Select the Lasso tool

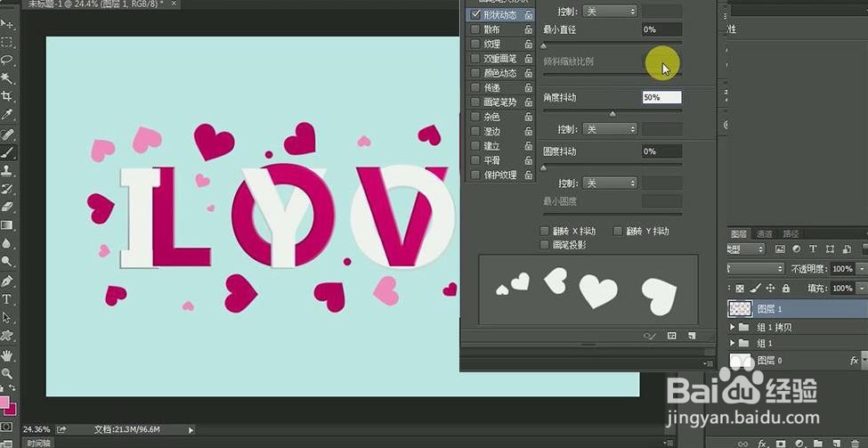7,60
